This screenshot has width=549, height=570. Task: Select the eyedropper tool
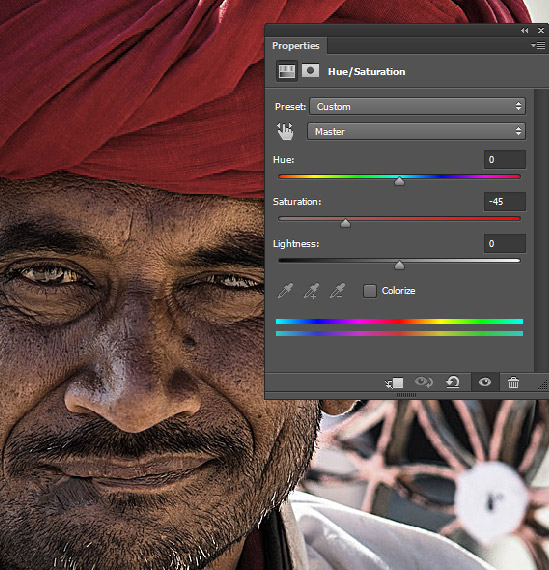[x=285, y=291]
